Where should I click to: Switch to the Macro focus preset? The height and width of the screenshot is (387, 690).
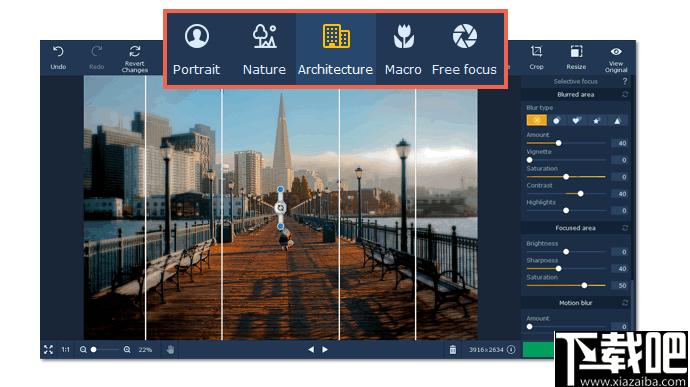pos(403,49)
